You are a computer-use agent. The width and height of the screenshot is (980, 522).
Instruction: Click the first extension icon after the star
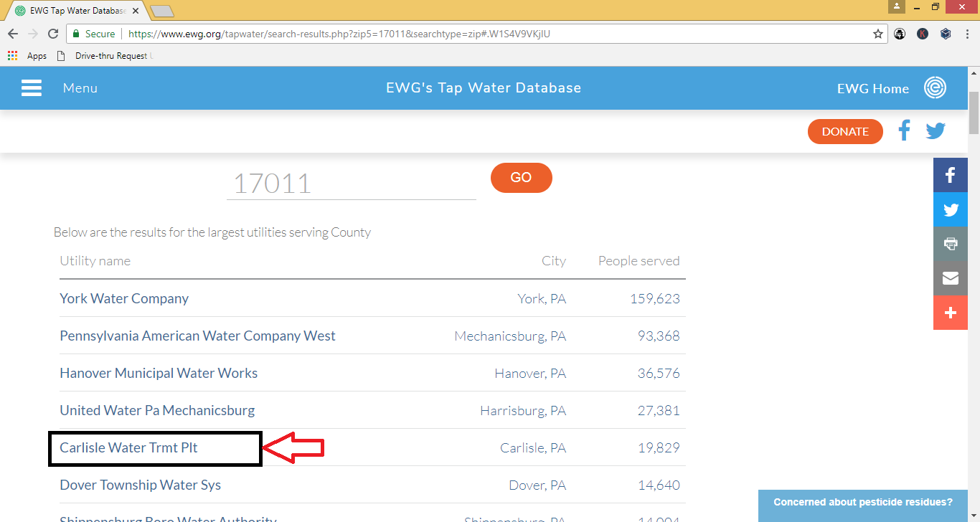point(900,34)
